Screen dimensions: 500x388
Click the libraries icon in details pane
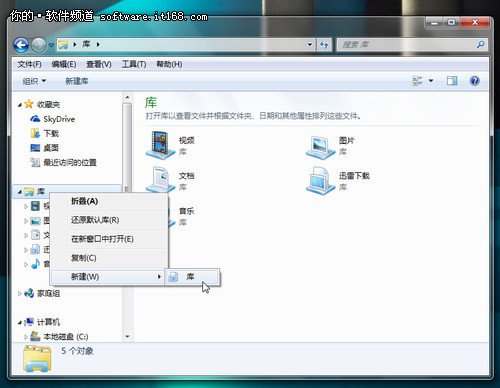[37, 359]
